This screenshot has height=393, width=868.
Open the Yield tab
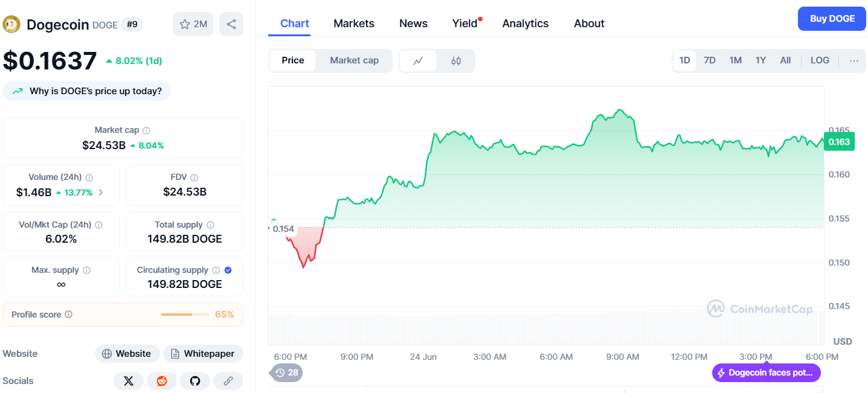click(x=465, y=24)
